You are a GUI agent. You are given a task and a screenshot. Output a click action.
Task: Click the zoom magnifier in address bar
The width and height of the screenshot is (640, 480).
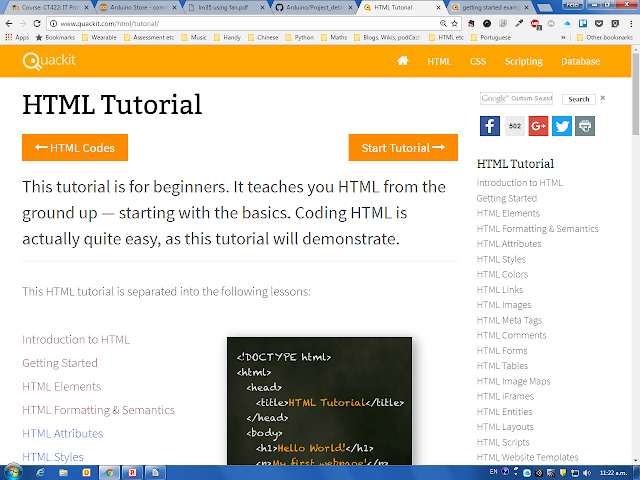pyautogui.click(x=443, y=24)
